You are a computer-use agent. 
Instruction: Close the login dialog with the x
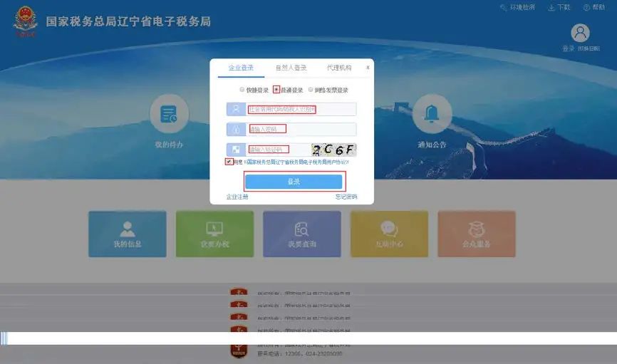click(368, 67)
